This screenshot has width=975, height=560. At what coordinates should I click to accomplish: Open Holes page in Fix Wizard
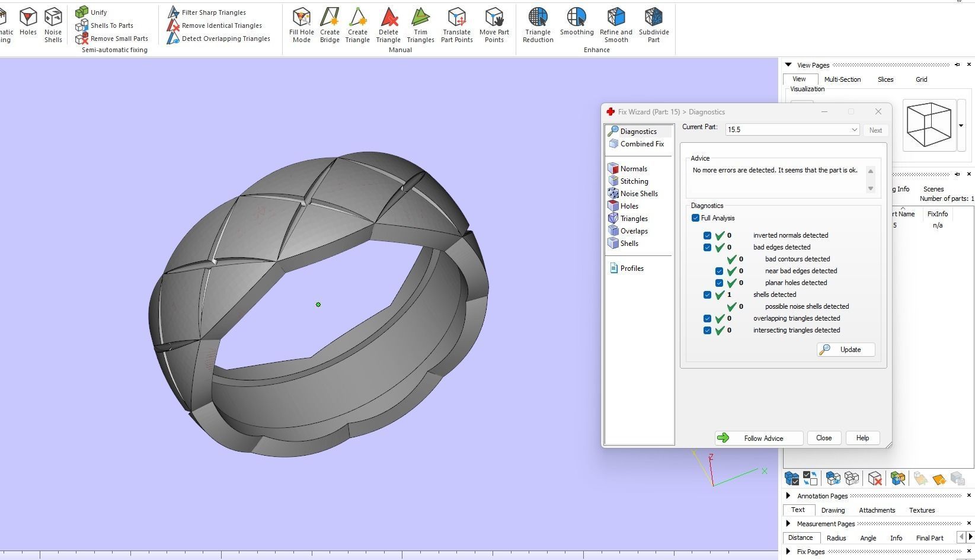pos(624,206)
